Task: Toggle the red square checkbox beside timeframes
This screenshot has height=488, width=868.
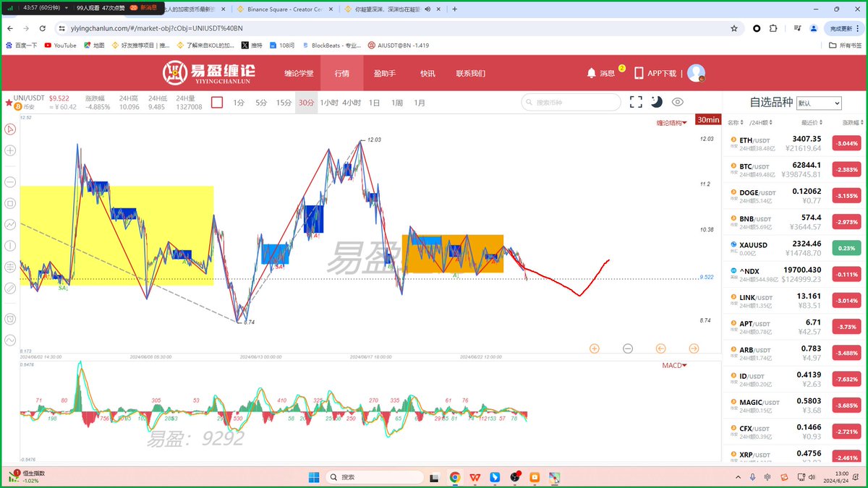Action: (217, 103)
